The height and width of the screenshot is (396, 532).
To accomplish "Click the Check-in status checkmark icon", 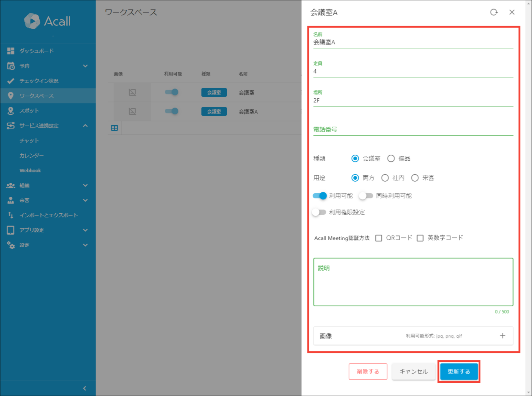I will 11,81.
